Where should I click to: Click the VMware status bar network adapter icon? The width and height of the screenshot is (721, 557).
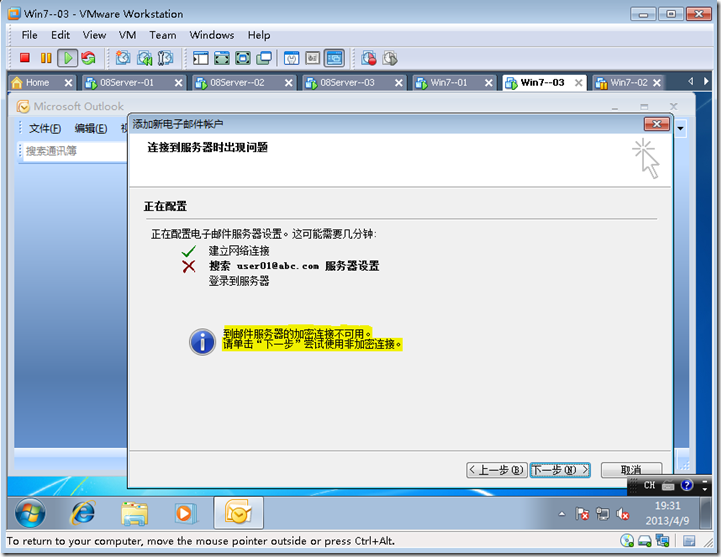(662, 540)
